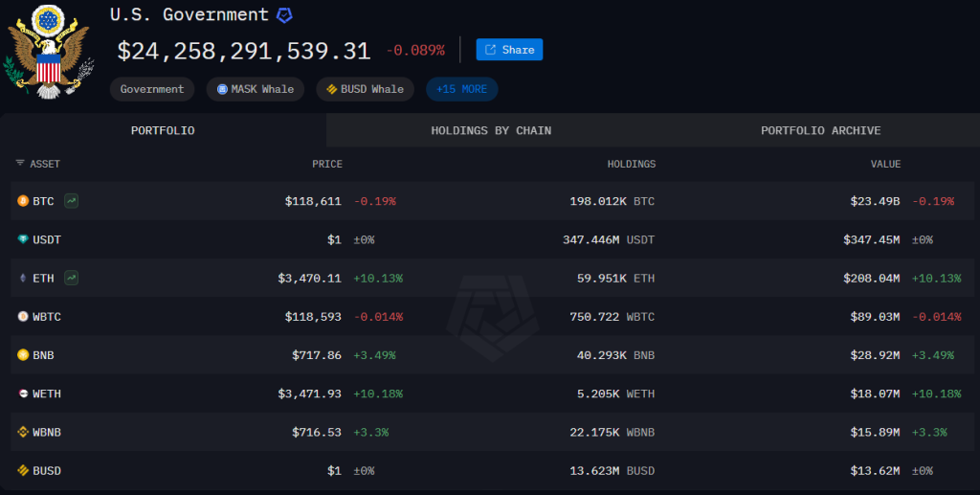Select the MASK Whale tag
The image size is (980, 495).
tap(255, 89)
